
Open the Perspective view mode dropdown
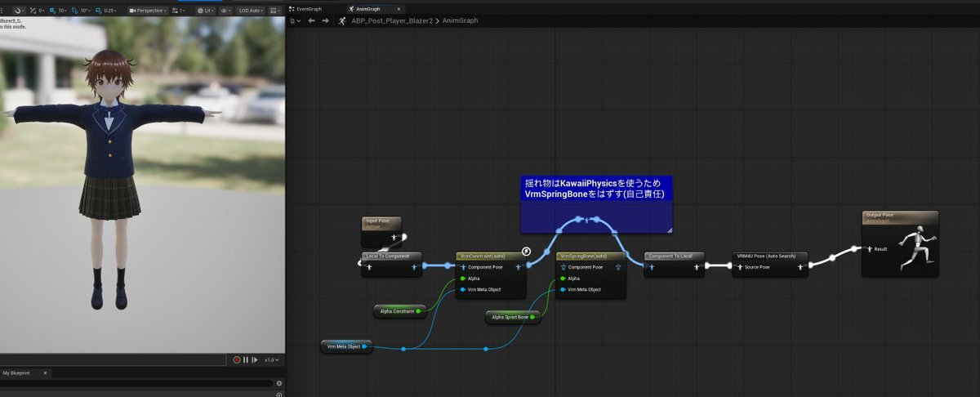coord(148,11)
